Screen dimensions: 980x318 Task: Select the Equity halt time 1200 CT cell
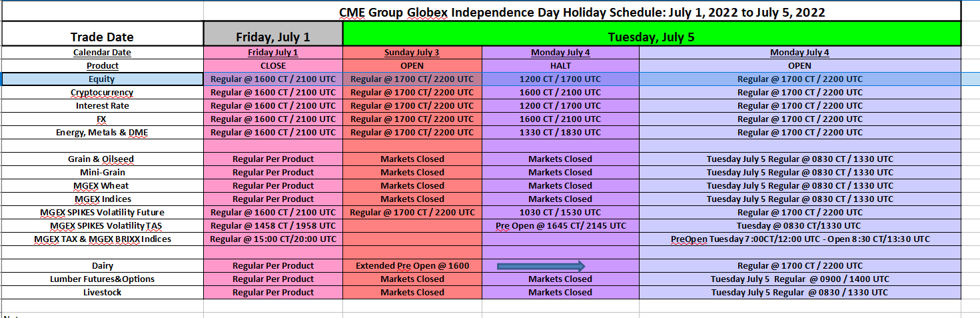coord(560,79)
